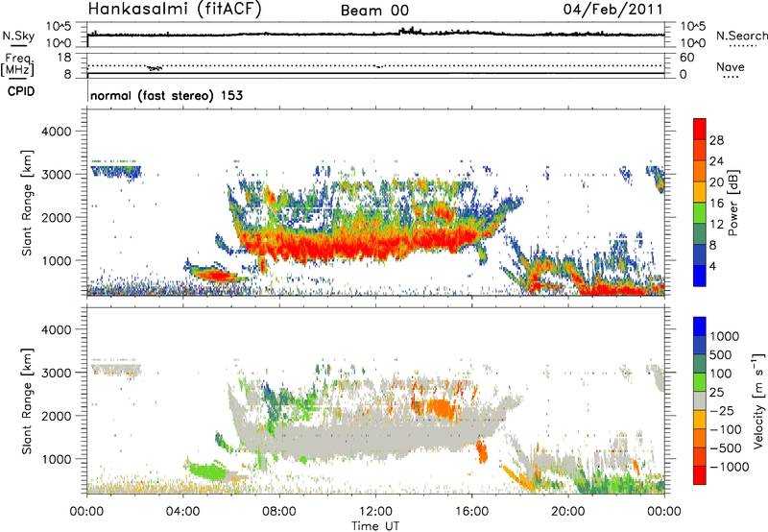Click the Time UT axis label
Viewport: 768px width, 532px height.
point(375,526)
